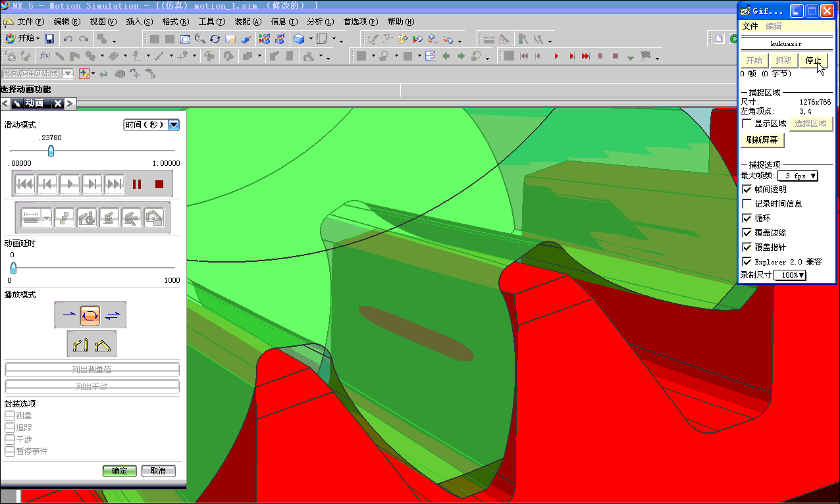Click the 刷新屏幕 refresh screen button
Image resolution: width=840 pixels, height=504 pixels.
coord(762,140)
